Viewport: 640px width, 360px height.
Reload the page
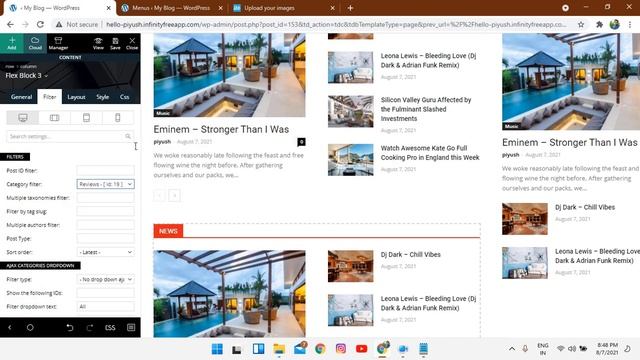[x=40, y=24]
